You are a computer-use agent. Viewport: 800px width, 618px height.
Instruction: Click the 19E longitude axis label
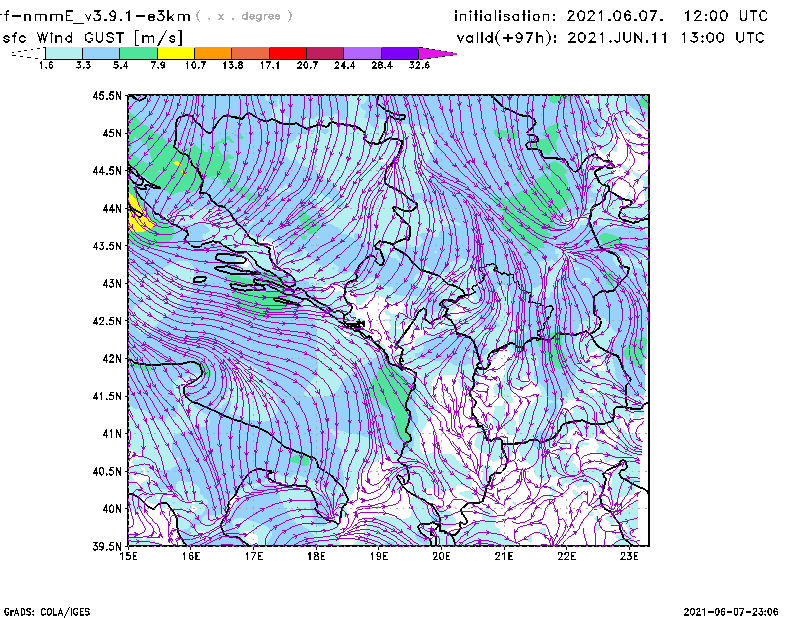point(378,557)
